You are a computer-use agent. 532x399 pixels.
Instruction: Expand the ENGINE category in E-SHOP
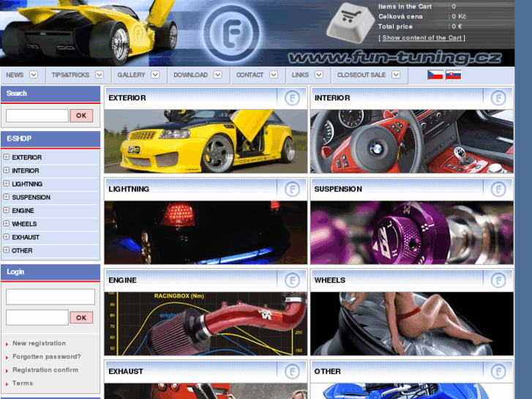click(7, 210)
